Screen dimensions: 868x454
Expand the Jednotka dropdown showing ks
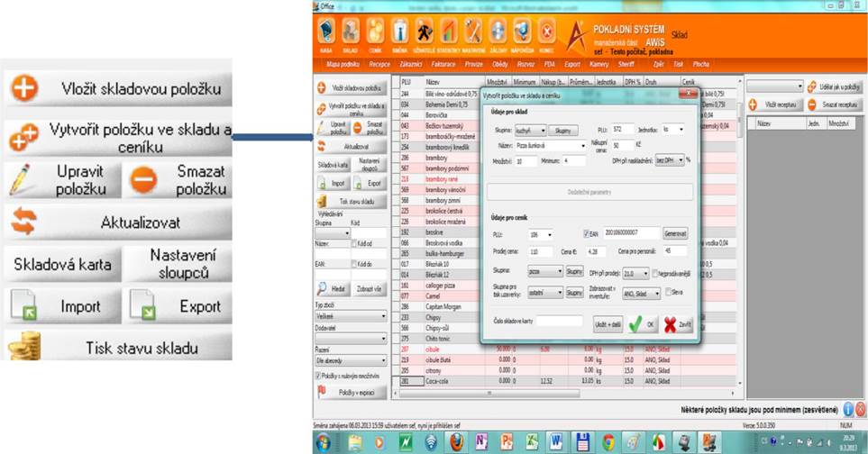coord(681,130)
